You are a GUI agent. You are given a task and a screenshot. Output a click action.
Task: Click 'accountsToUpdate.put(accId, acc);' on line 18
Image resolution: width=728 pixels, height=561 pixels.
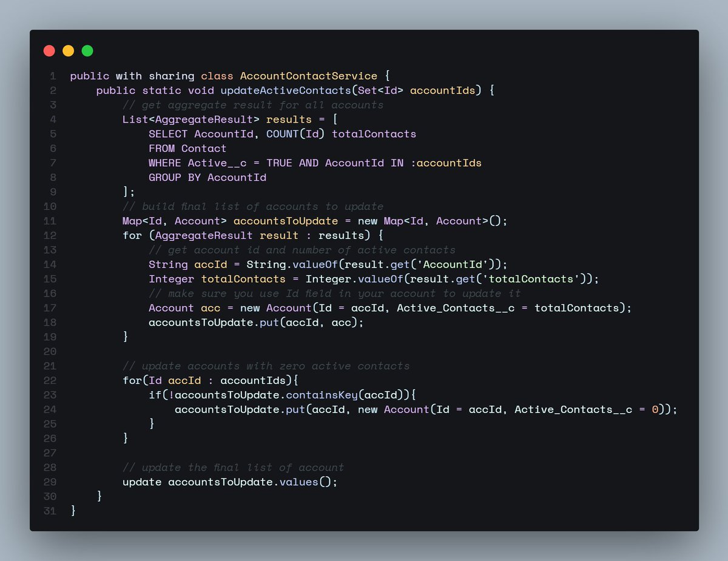(x=257, y=323)
